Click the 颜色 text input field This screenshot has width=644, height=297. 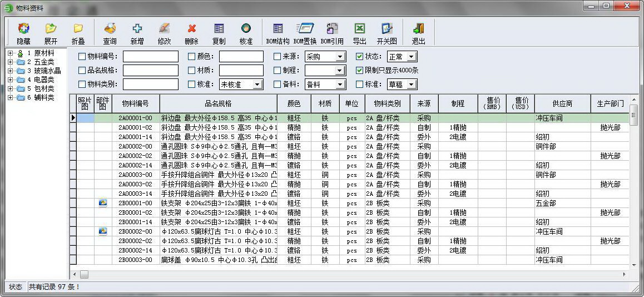241,57
